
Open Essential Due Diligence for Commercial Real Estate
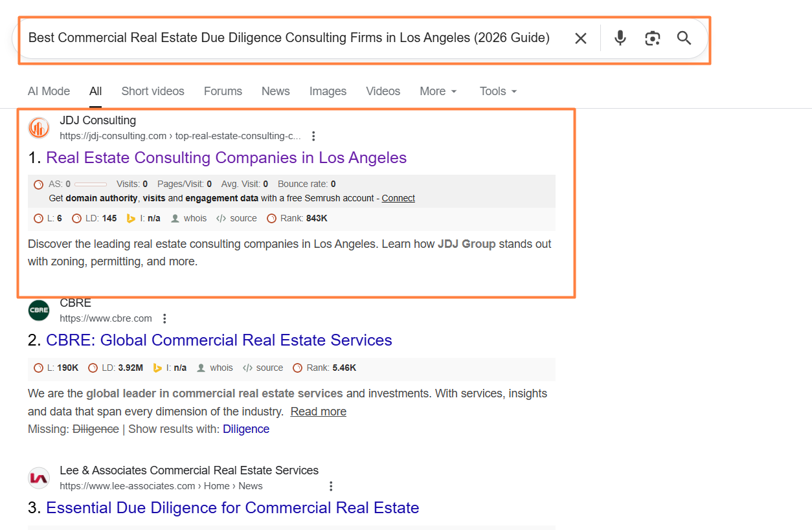tap(232, 508)
